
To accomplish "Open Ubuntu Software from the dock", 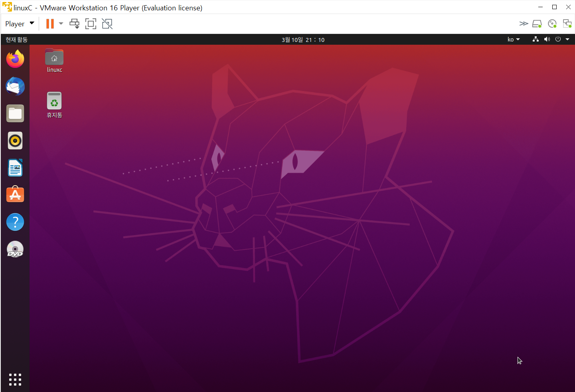I will coord(15,195).
